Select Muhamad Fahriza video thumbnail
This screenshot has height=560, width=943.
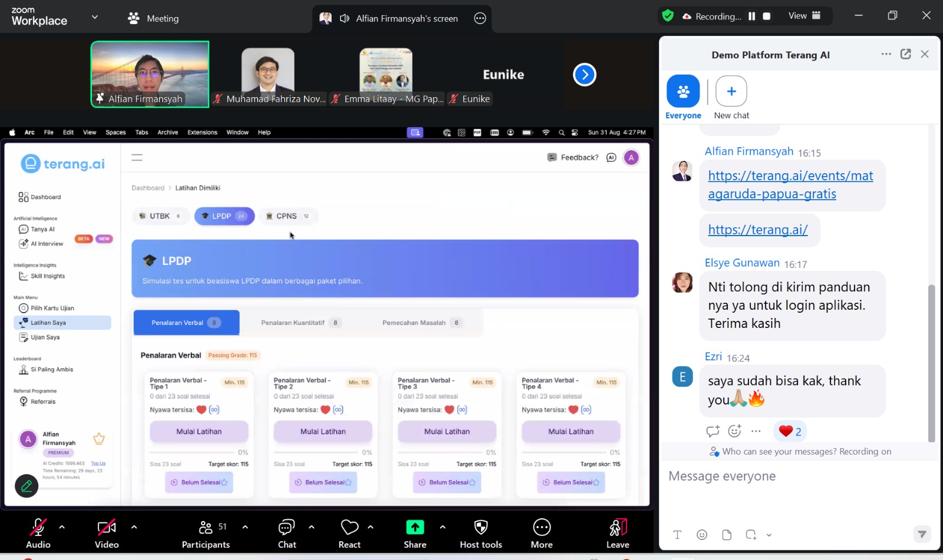(x=268, y=74)
